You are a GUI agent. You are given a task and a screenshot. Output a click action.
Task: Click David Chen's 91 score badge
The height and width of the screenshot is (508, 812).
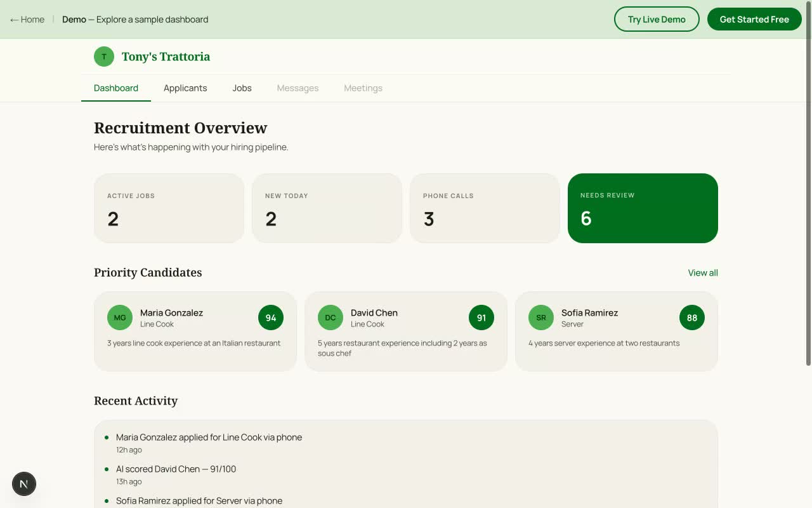[x=481, y=317]
